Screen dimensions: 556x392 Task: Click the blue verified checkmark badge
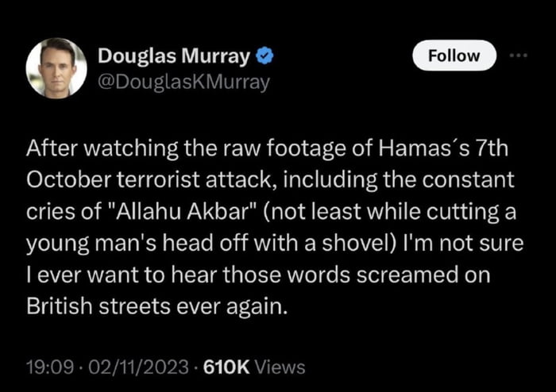pos(264,56)
